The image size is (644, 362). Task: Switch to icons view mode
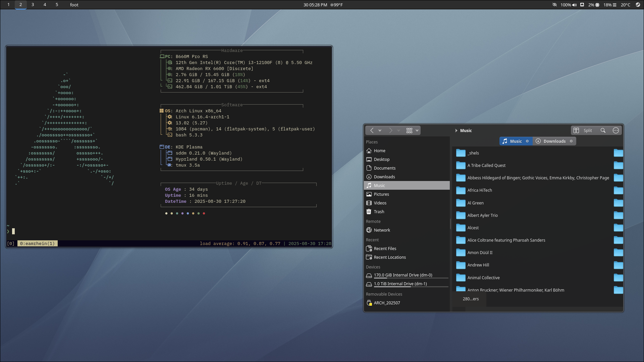click(409, 130)
